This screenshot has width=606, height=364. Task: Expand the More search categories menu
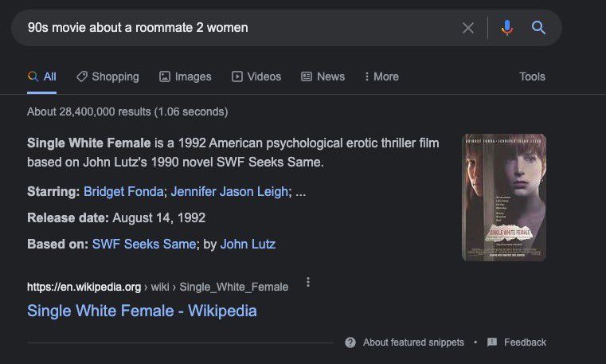[x=381, y=76]
